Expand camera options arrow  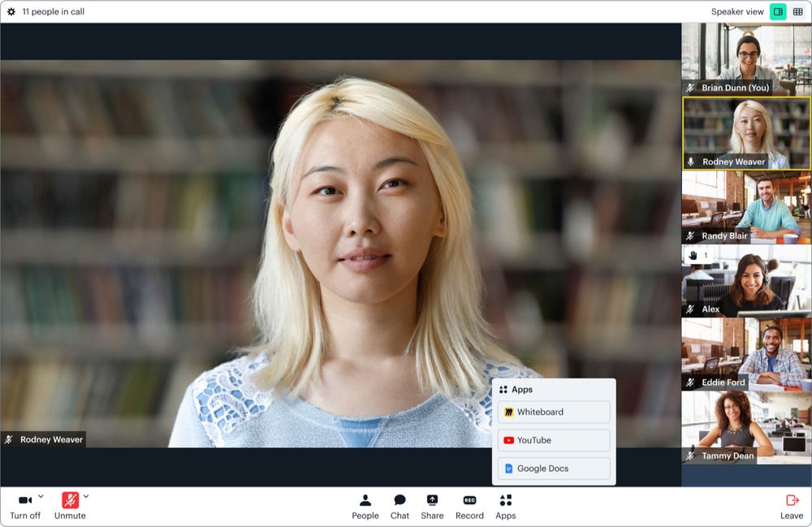41,496
